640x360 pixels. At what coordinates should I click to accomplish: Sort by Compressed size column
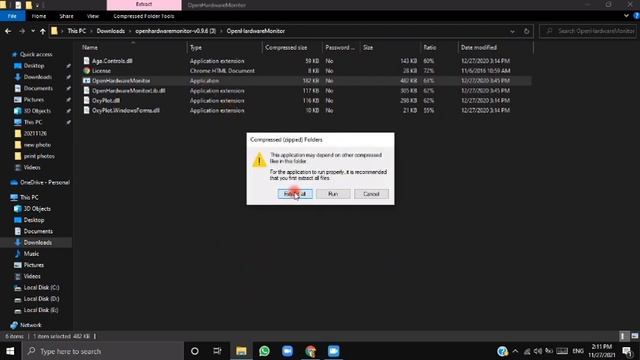pyautogui.click(x=286, y=47)
